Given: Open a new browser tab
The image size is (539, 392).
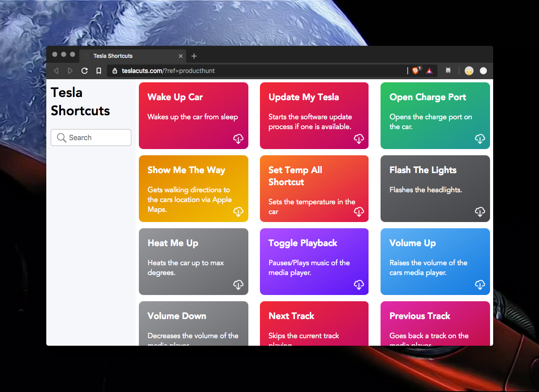Looking at the screenshot, I should (194, 56).
